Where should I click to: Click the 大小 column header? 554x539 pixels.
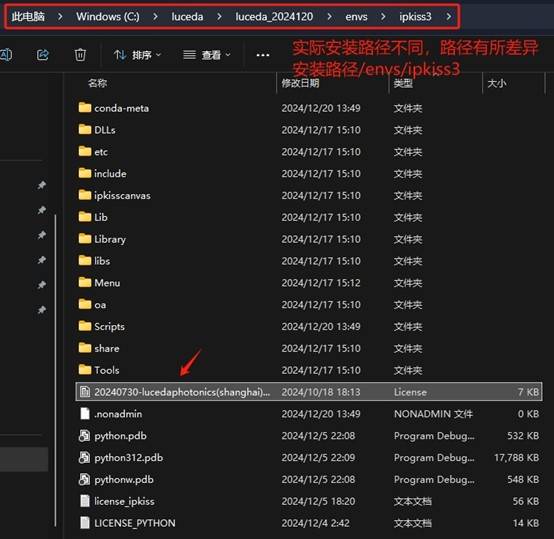tap(496, 83)
